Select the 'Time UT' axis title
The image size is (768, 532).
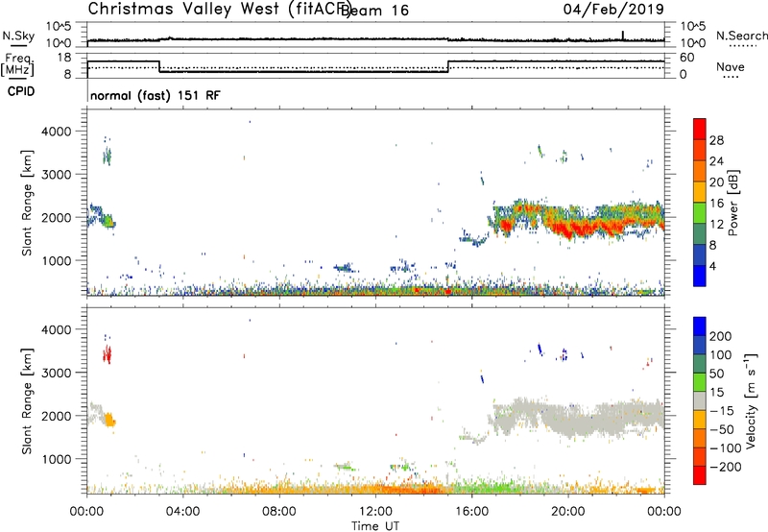point(375,526)
